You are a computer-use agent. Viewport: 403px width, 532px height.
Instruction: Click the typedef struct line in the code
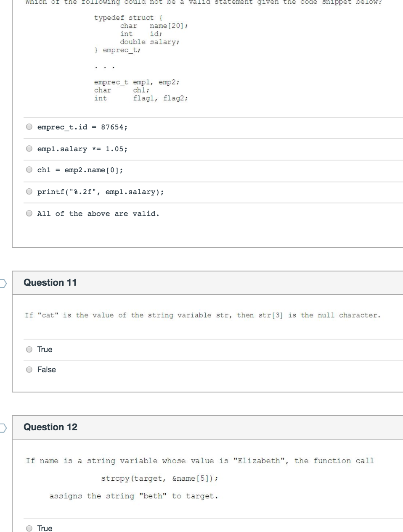click(x=128, y=18)
